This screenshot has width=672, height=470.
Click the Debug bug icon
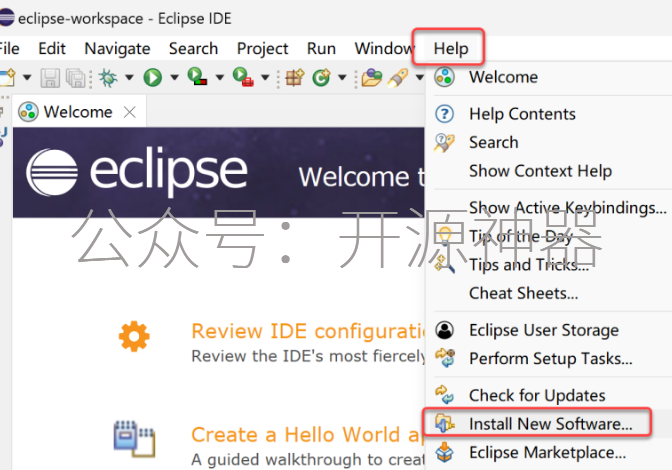click(108, 78)
